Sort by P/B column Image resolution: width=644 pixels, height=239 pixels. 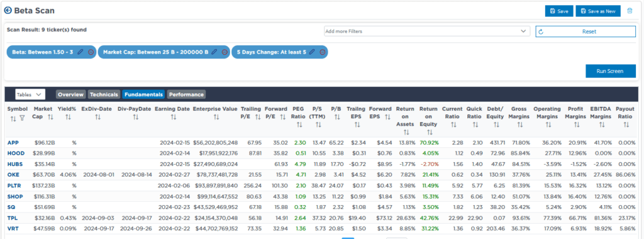[x=337, y=117]
